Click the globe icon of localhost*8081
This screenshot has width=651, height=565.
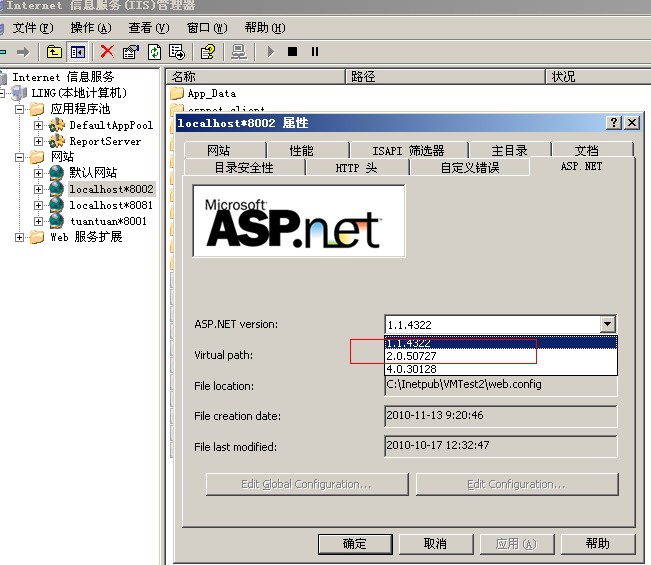[x=56, y=205]
